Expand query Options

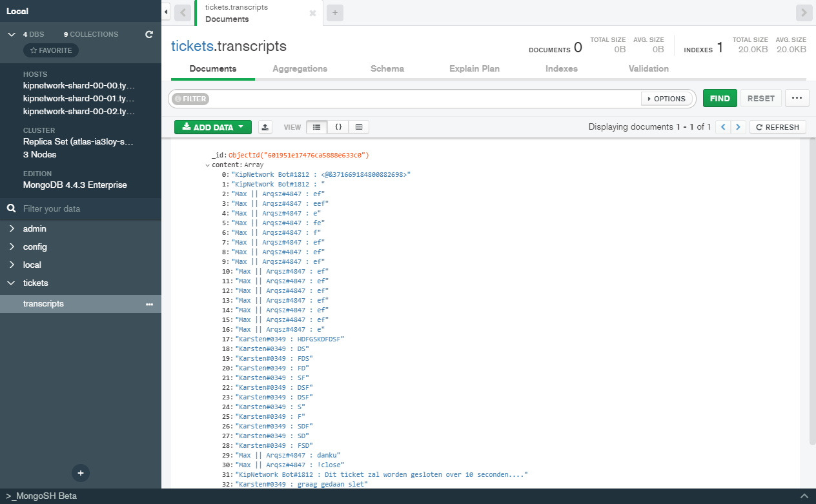(x=666, y=99)
